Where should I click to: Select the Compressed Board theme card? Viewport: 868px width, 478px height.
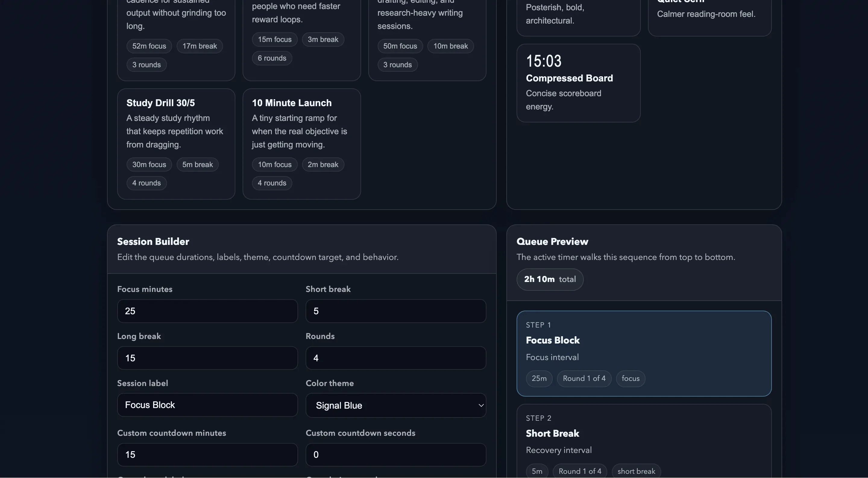click(578, 83)
